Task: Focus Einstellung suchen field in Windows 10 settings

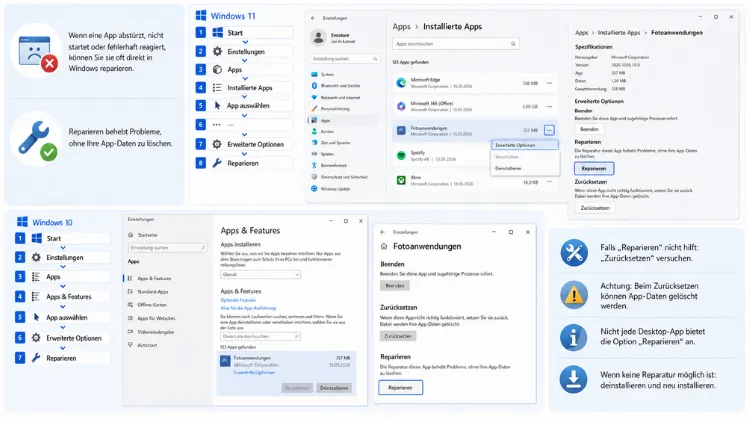Action: point(167,248)
